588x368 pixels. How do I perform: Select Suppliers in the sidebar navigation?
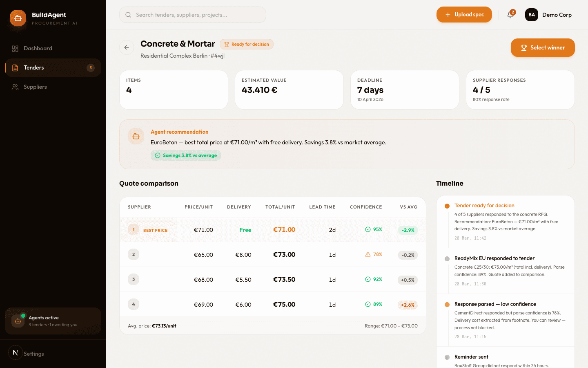[x=36, y=87]
